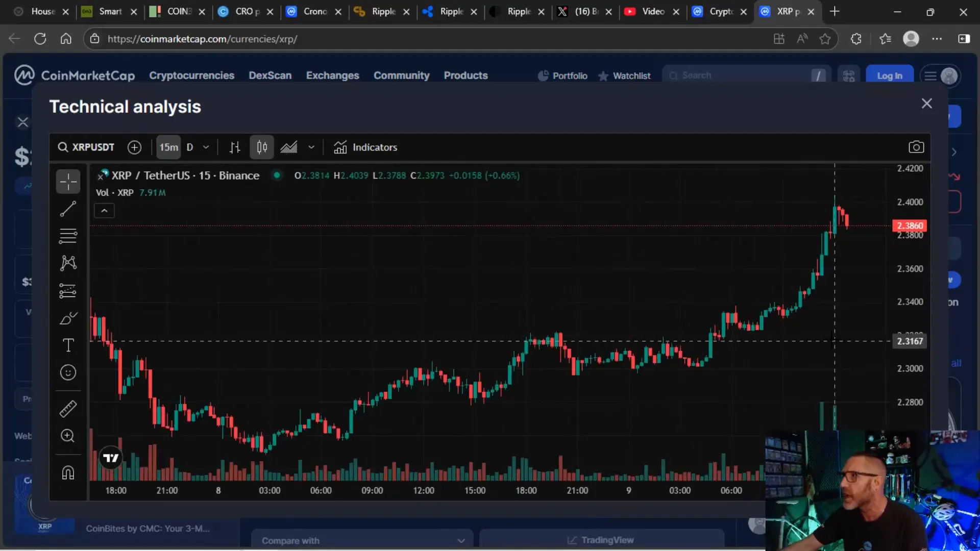Take a chart snapshot with camera icon
Image resolution: width=980 pixels, height=551 pixels.
(916, 147)
